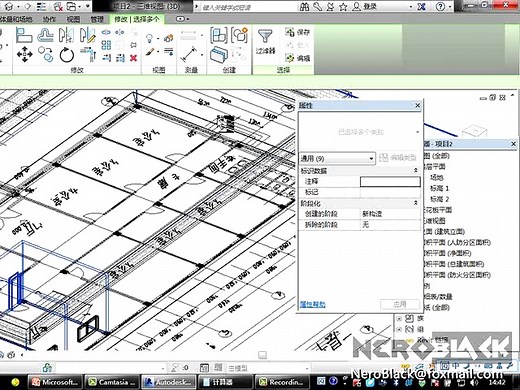Select the Offset tool icon
The height and width of the screenshot is (390, 520).
45,35
